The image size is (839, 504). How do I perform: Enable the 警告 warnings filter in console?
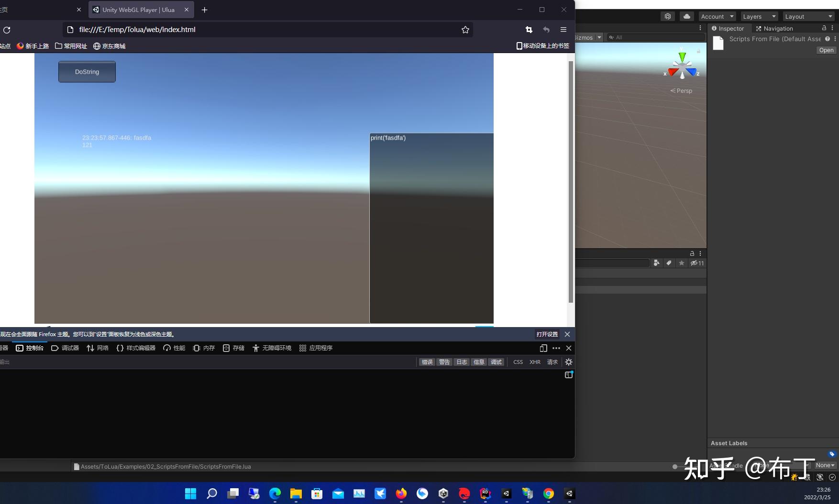coord(444,362)
